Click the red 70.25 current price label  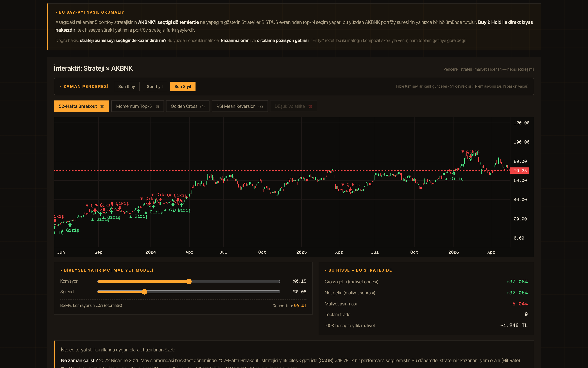tap(520, 171)
